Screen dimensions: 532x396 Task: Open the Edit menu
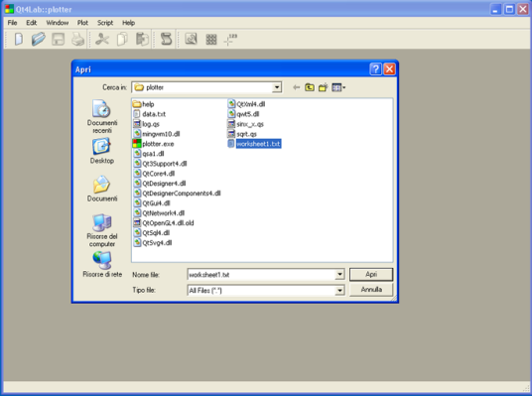pyautogui.click(x=31, y=23)
